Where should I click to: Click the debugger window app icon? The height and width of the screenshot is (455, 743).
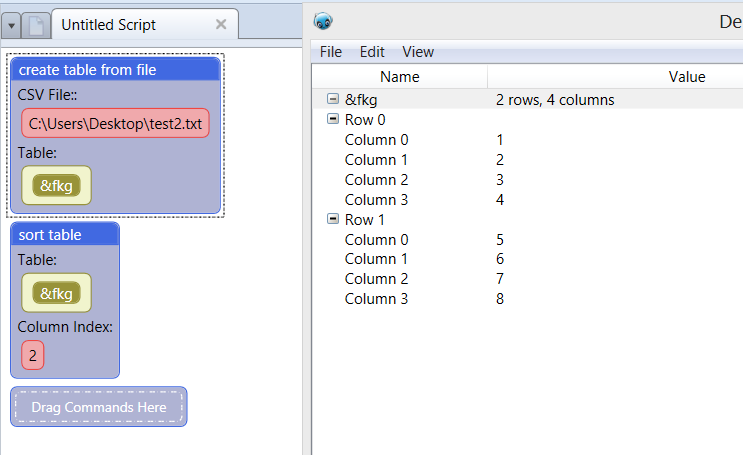coord(323,21)
